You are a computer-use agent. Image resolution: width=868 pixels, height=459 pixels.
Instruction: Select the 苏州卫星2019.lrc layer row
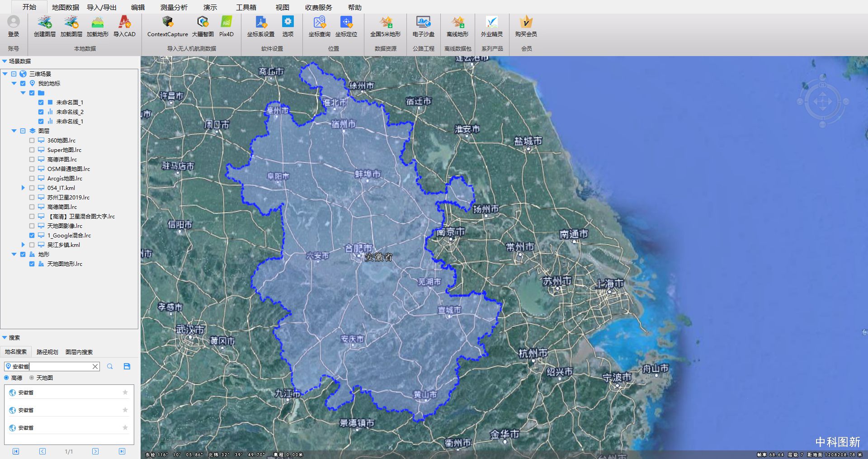coord(68,197)
